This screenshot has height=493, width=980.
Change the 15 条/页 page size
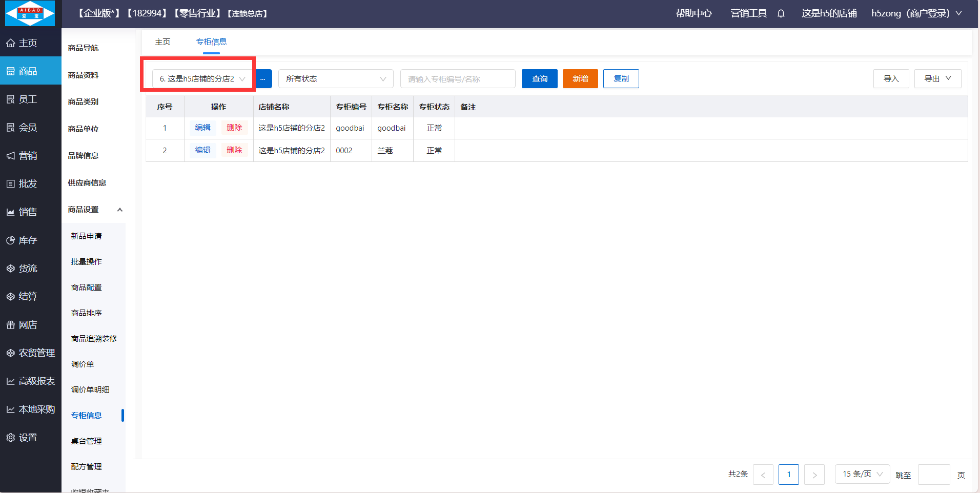pos(863,475)
